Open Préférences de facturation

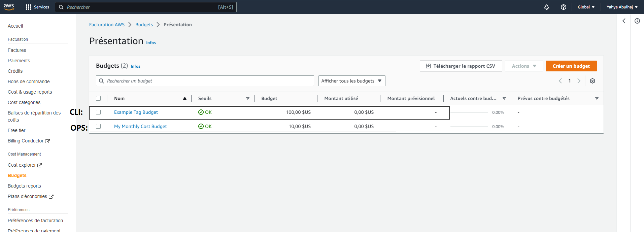click(35, 221)
